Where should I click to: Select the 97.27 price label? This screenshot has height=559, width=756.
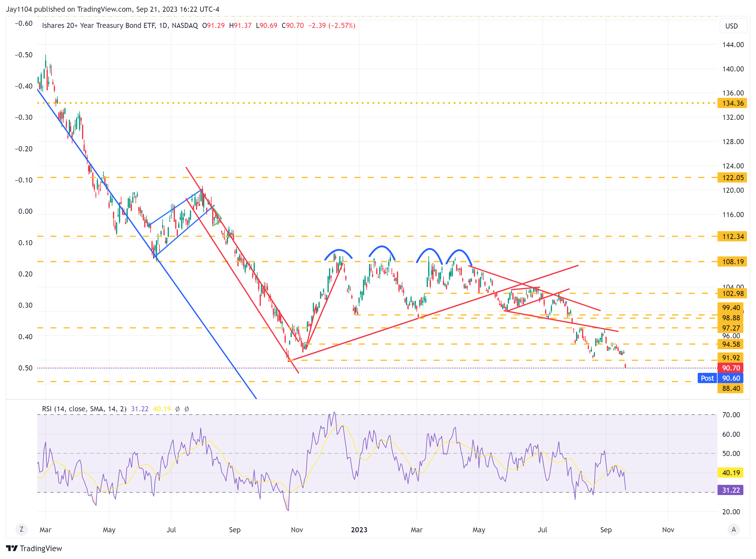coord(730,328)
